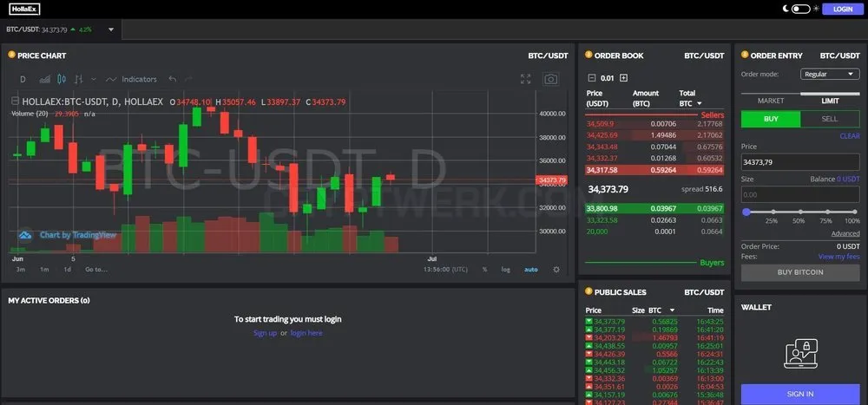Click the undo arrow in chart toolbar
The height and width of the screenshot is (405, 868).
pyautogui.click(x=172, y=79)
